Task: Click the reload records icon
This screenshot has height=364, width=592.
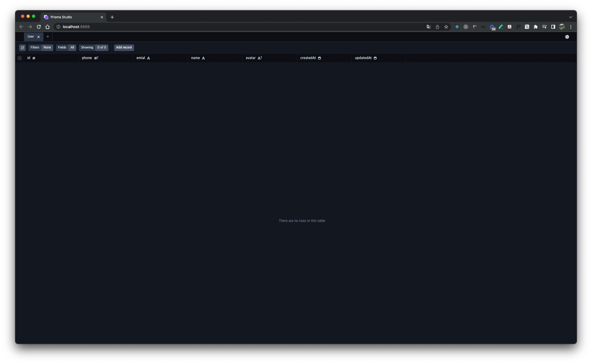Action: (22, 47)
